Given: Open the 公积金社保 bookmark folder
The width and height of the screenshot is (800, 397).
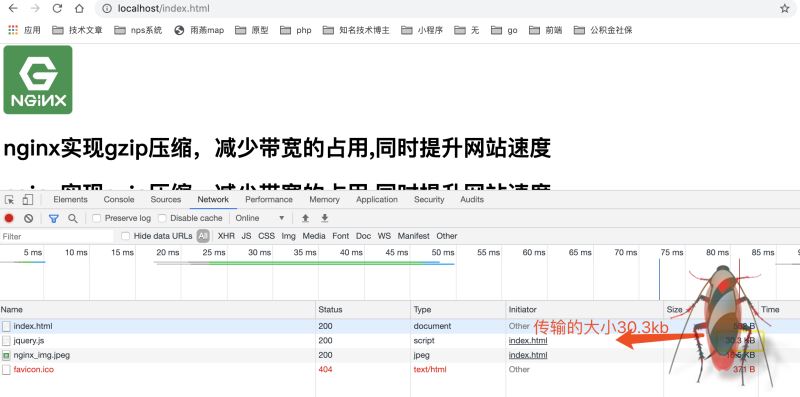Looking at the screenshot, I should (x=603, y=30).
